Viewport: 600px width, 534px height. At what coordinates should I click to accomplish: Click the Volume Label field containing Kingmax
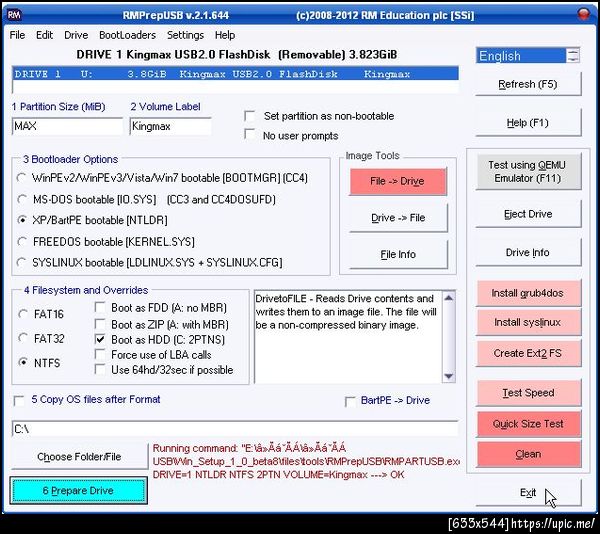click(x=170, y=126)
